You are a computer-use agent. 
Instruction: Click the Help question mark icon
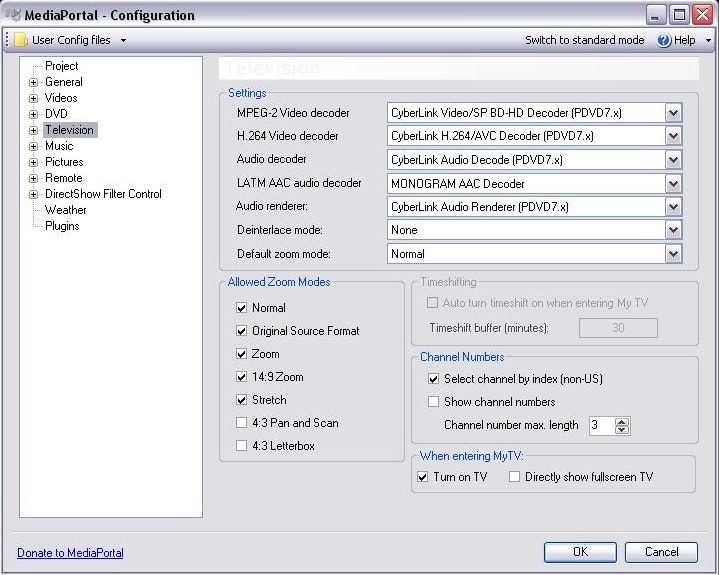[664, 40]
